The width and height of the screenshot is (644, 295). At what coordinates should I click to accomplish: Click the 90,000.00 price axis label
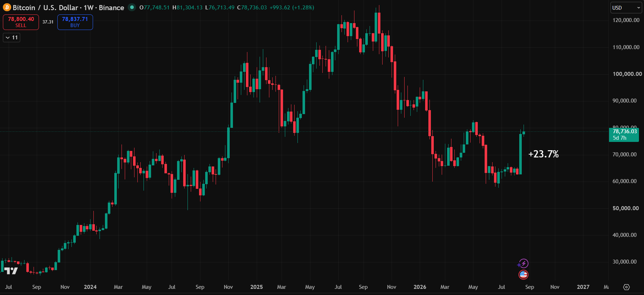pyautogui.click(x=625, y=101)
